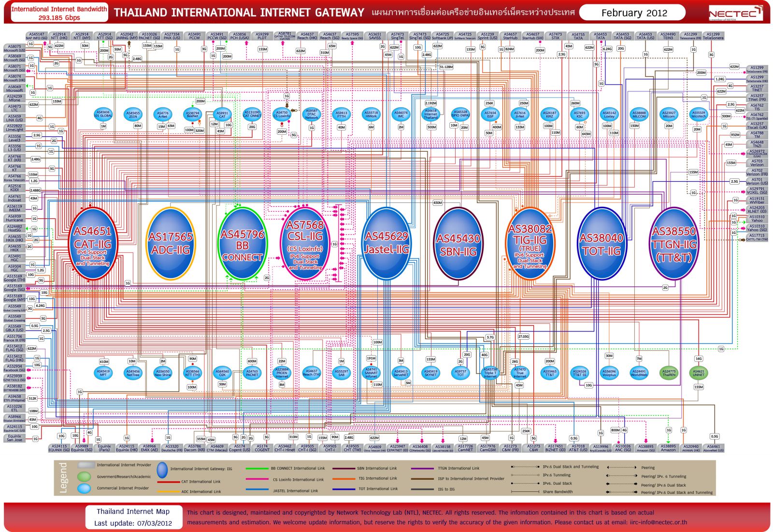This screenshot has height=532, width=773.
Task: Click the AS24239 Mfone provider label
Action: point(14,98)
